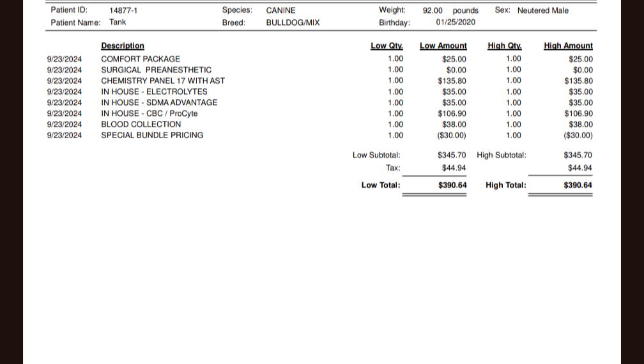Click IN HOUSE - SDMA ADVANTAGE entry
Viewport: 644px width, 364px height.
click(x=159, y=102)
